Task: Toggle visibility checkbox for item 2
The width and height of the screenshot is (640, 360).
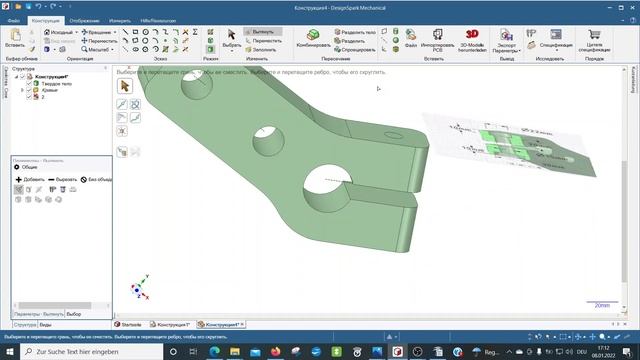Action: 29,97
